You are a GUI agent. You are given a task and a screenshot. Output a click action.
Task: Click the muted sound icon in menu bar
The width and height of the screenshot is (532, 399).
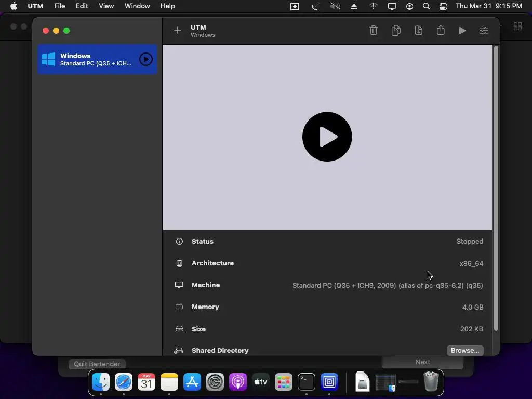tap(335, 6)
